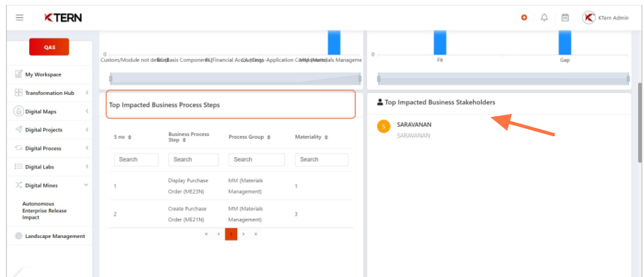Image resolution: width=644 pixels, height=277 pixels.
Task: Go to first page of table
Action: [205, 234]
